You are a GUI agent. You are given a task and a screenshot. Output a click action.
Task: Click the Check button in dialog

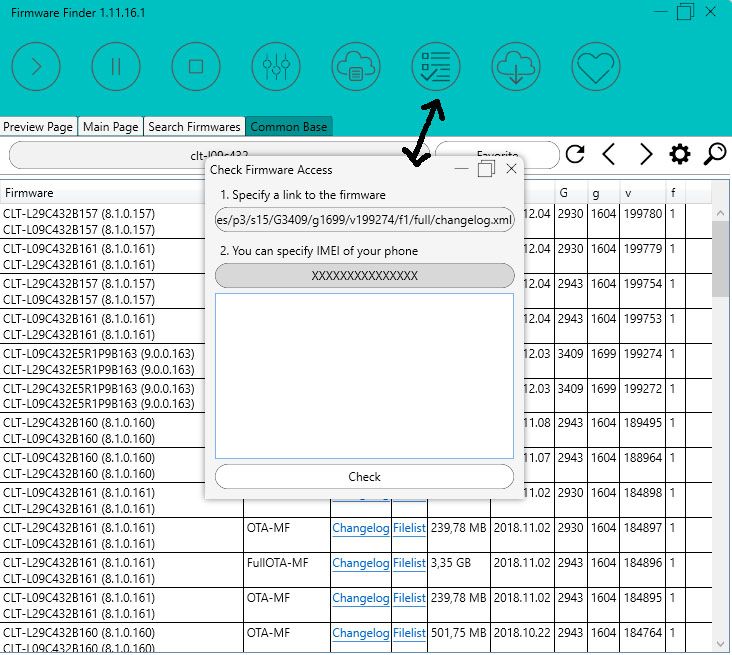(365, 477)
